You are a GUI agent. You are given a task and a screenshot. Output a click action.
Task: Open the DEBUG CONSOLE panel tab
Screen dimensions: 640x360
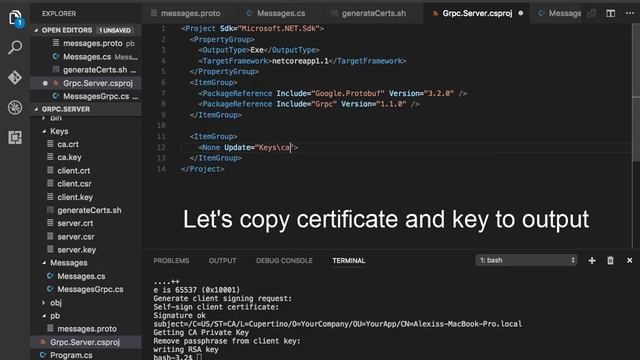(284, 260)
